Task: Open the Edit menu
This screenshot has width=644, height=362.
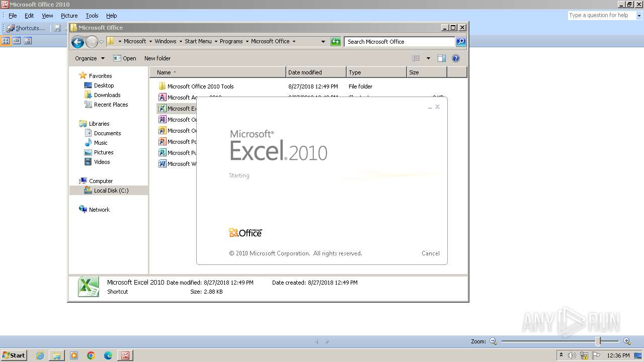Action: pos(29,16)
